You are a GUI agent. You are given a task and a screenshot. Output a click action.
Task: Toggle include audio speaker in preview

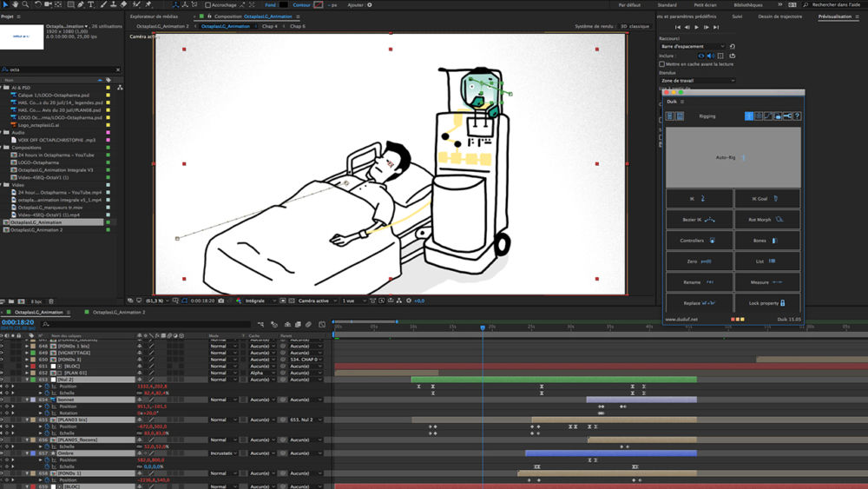click(x=710, y=56)
